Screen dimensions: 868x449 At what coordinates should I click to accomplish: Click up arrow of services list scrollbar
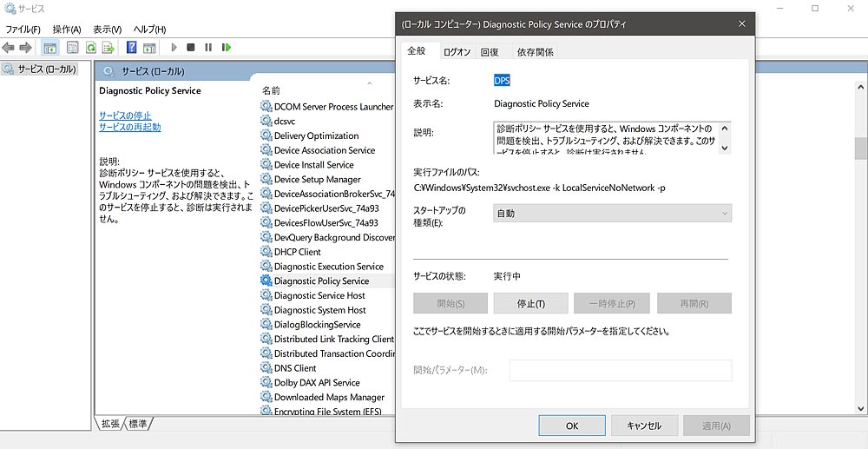pos(861,87)
